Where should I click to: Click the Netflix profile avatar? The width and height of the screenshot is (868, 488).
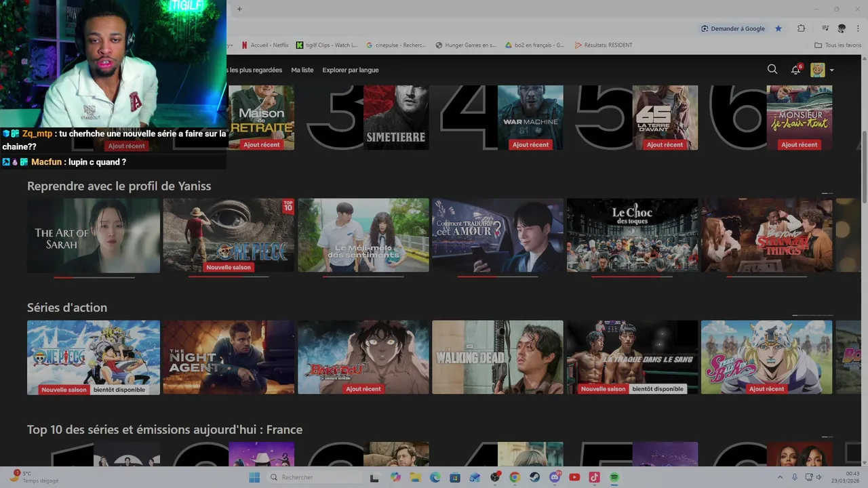(x=818, y=70)
